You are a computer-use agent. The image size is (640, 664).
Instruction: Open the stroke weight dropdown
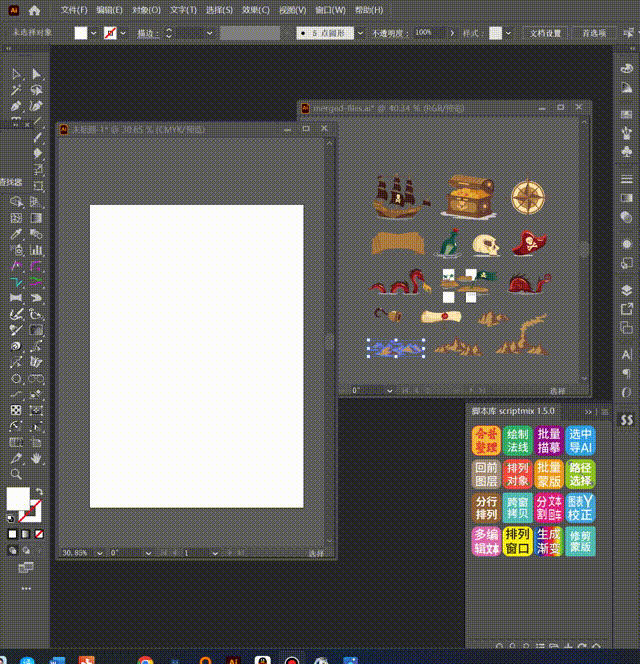coord(209,33)
